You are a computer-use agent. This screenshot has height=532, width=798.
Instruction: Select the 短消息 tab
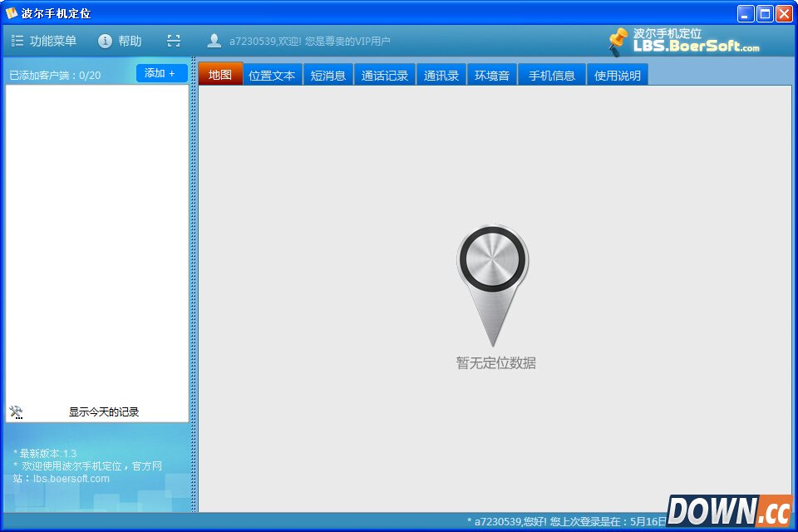[x=328, y=75]
